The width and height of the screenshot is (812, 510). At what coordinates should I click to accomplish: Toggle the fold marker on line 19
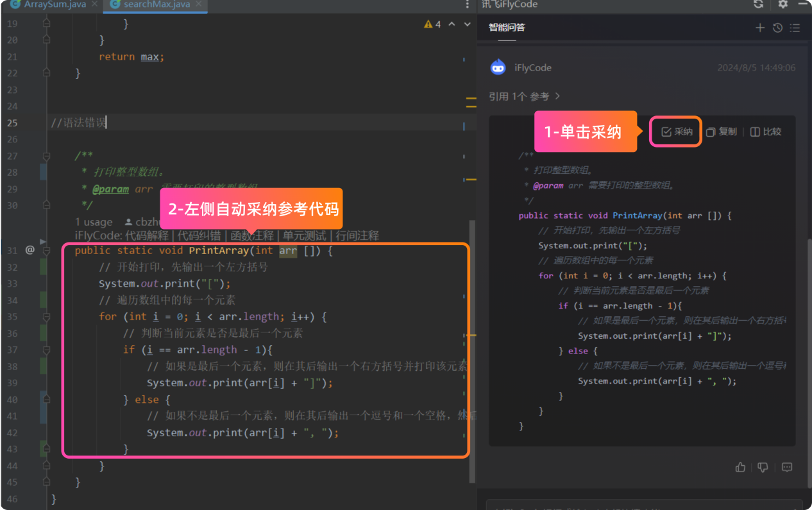click(x=46, y=24)
